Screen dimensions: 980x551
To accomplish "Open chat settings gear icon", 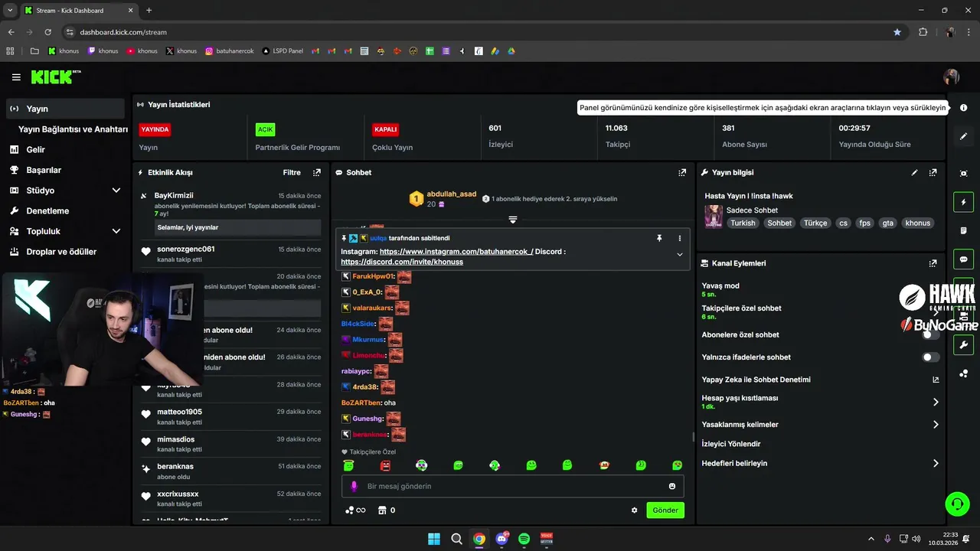I will click(x=634, y=510).
